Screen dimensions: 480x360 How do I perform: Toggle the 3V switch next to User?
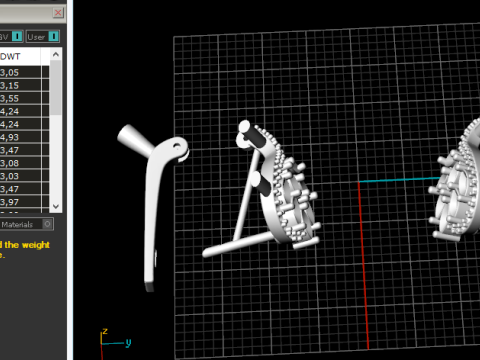[x=17, y=36]
